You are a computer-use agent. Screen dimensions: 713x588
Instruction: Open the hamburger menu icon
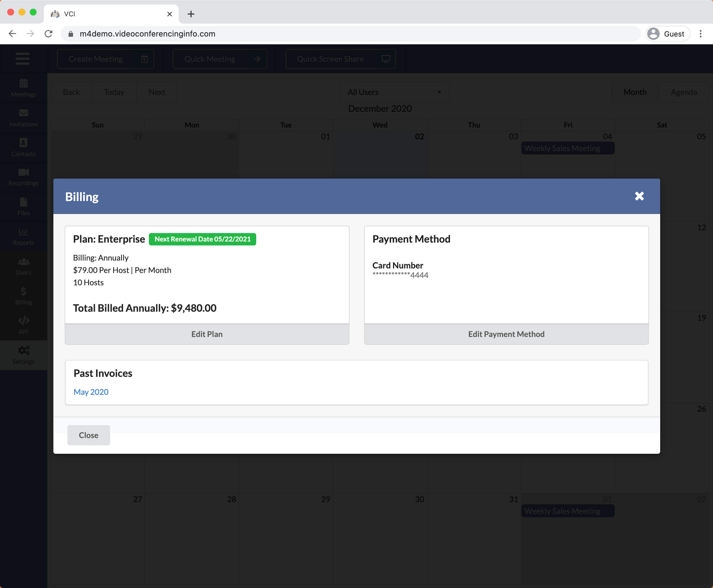[x=22, y=59]
